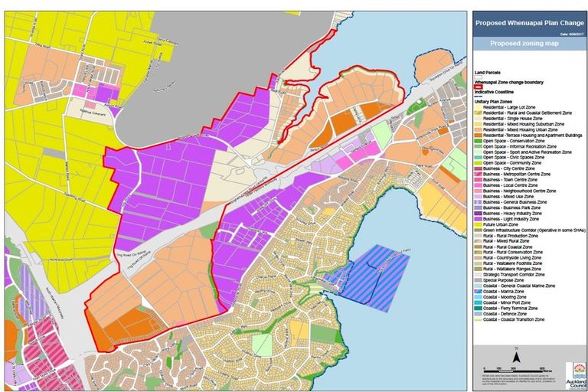Click the Unitary Plan Zones legend heading
This screenshot has width=588, height=392.
pyautogui.click(x=492, y=100)
